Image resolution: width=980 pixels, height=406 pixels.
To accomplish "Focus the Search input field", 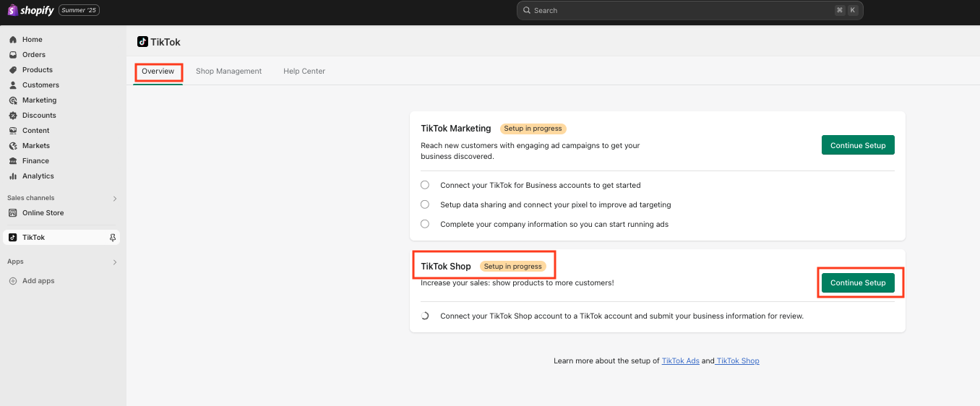I will click(690, 10).
